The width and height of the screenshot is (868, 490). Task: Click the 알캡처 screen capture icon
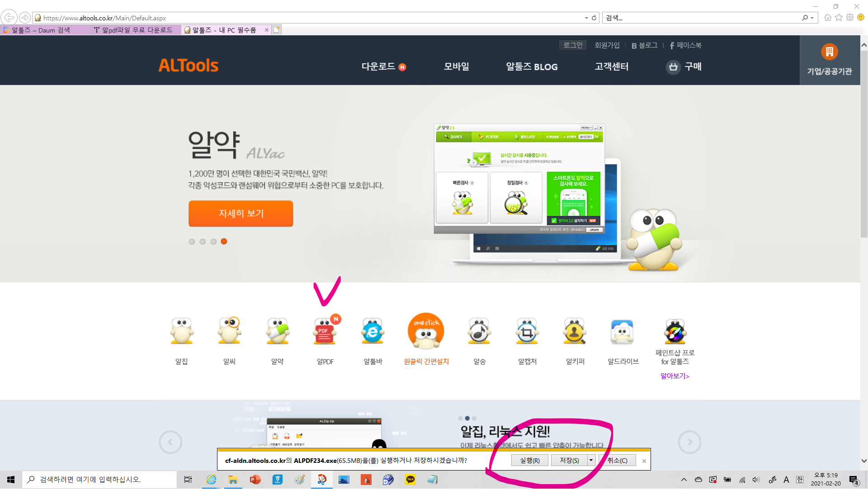pos(527,333)
